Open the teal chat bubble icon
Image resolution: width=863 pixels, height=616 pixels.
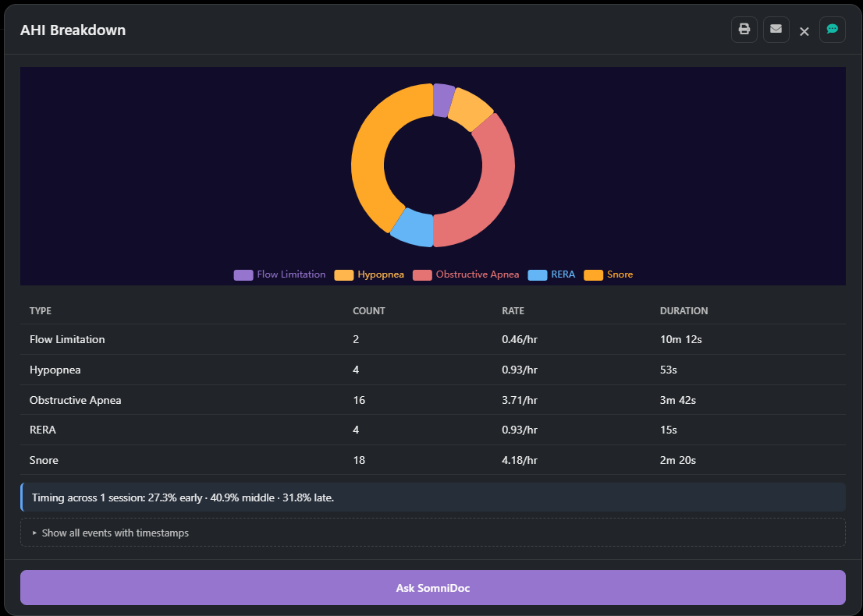(x=832, y=29)
